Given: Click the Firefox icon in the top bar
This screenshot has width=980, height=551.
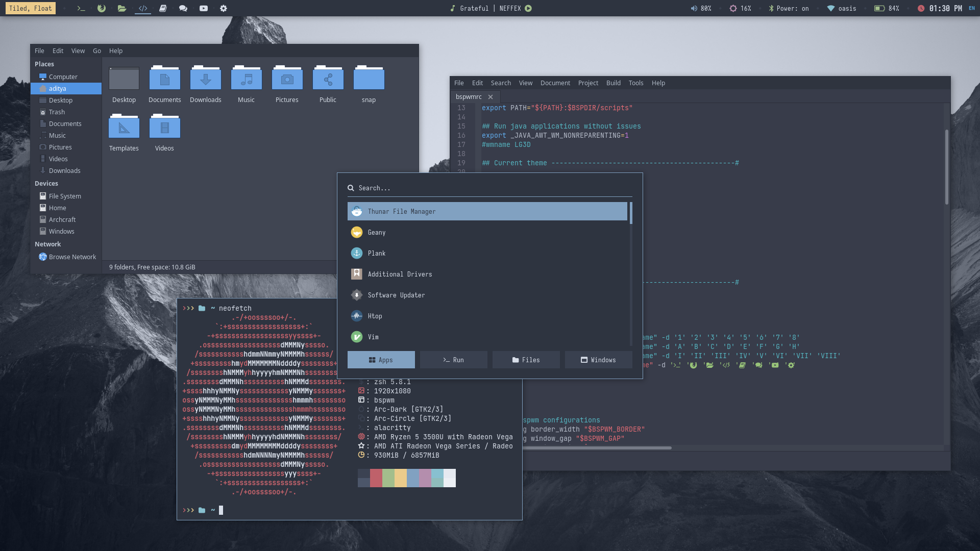Looking at the screenshot, I should (101, 8).
